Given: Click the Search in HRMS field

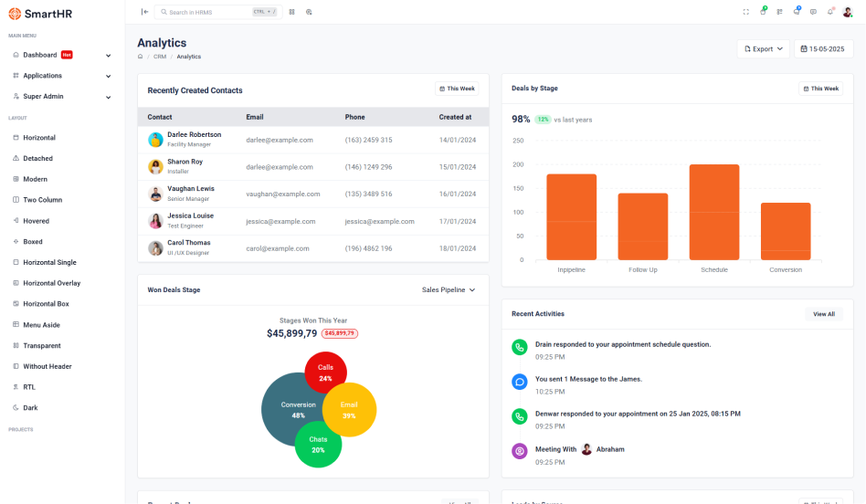Looking at the screenshot, I should point(206,12).
